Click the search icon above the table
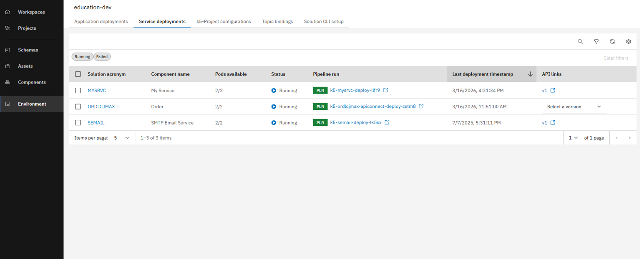 click(x=580, y=41)
